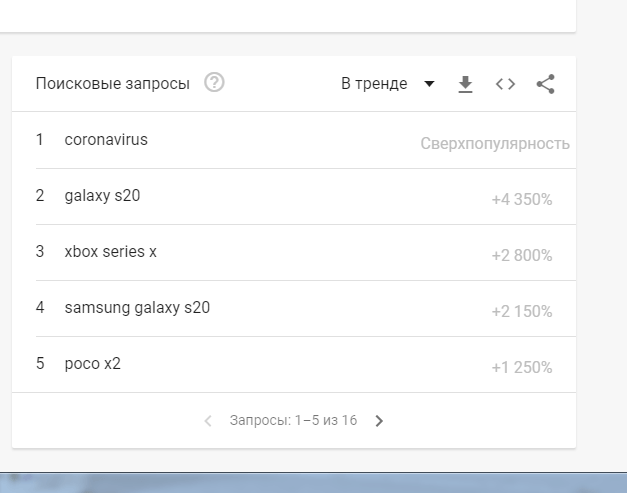Download the search queries data as CSV
627x493 pixels.
465,84
